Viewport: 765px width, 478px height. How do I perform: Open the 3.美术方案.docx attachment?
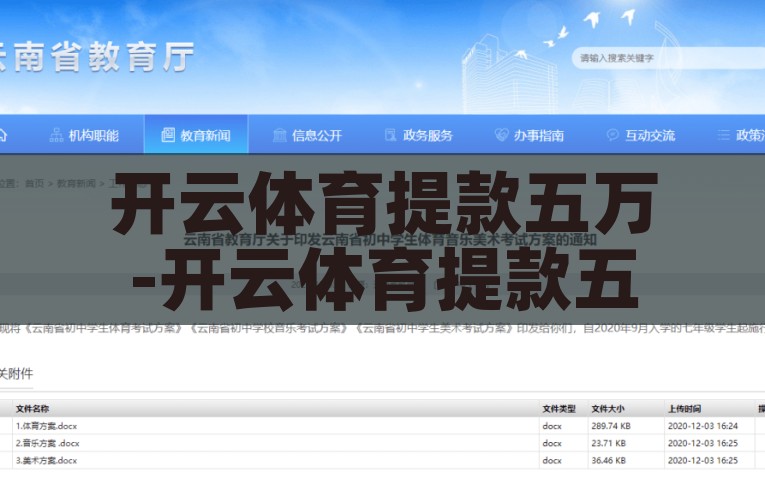click(46, 460)
